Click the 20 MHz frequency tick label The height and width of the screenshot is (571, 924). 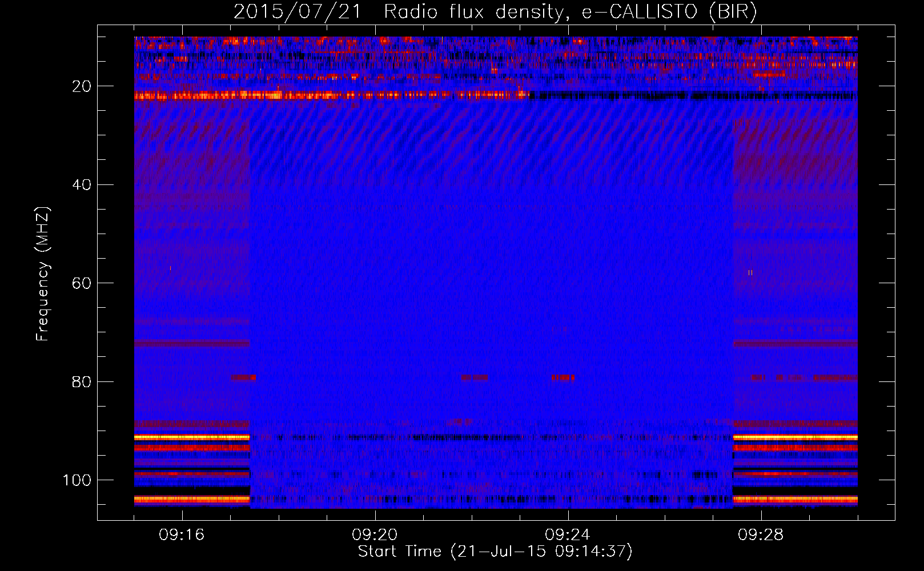pyautogui.click(x=82, y=86)
